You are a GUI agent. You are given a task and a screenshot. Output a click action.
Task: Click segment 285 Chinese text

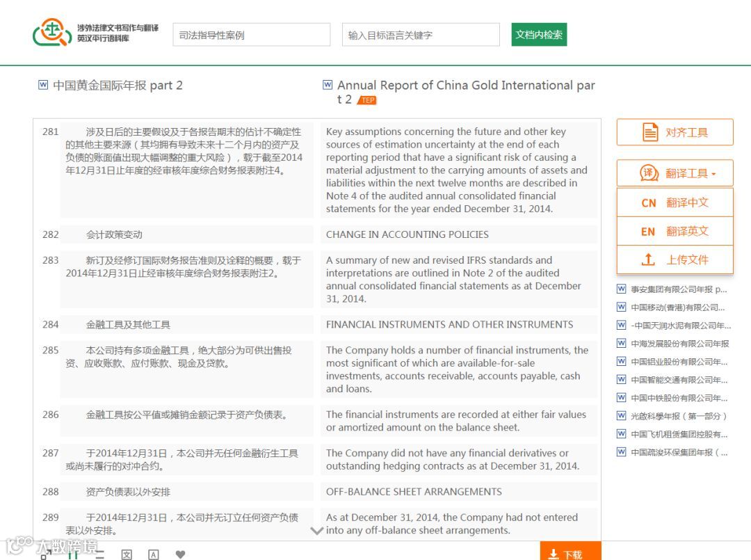pyautogui.click(x=179, y=357)
